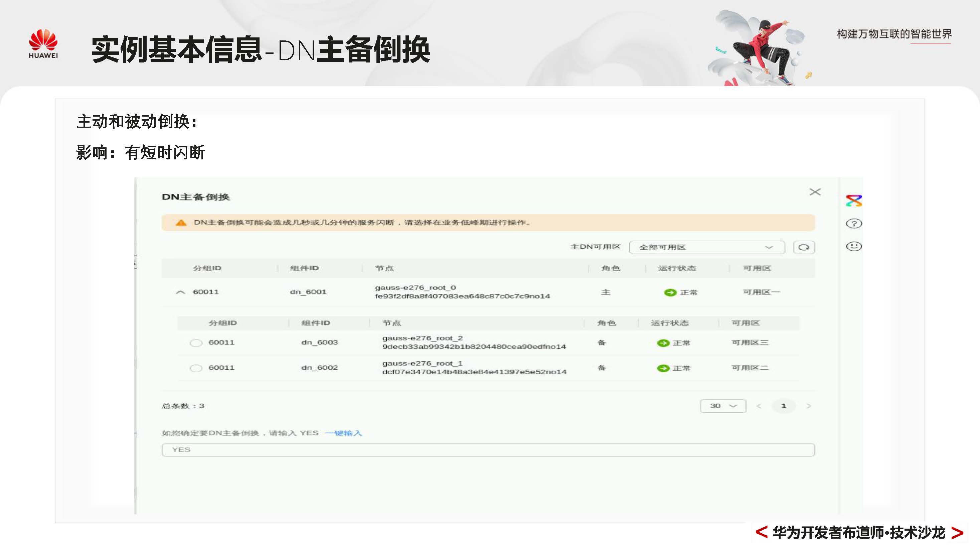Click the smiley feedback icon in the sidebar
This screenshot has width=980, height=554.
coord(854,246)
